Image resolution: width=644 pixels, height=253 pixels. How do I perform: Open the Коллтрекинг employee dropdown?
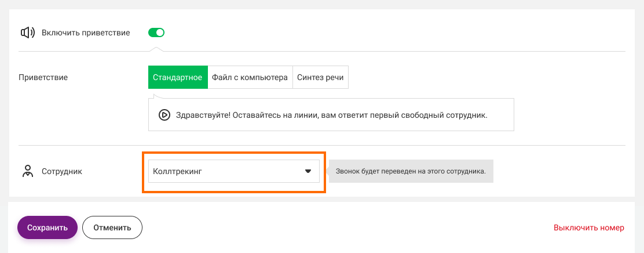point(234,171)
